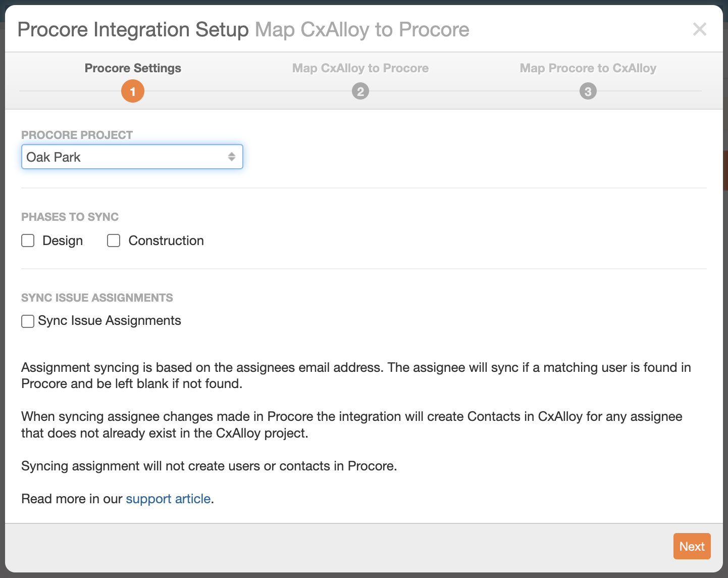Switch to Procore Settings step tab

pyautogui.click(x=133, y=68)
